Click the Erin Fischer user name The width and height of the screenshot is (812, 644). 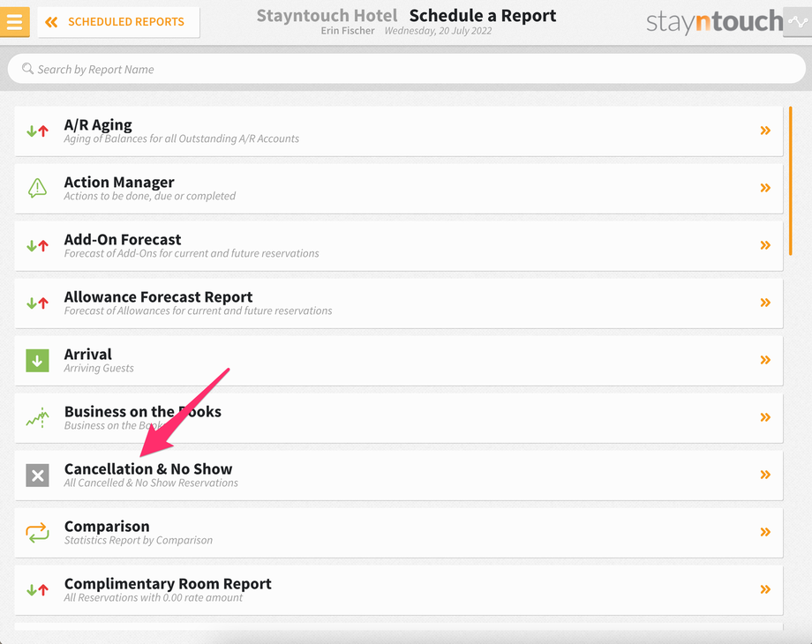pyautogui.click(x=348, y=31)
